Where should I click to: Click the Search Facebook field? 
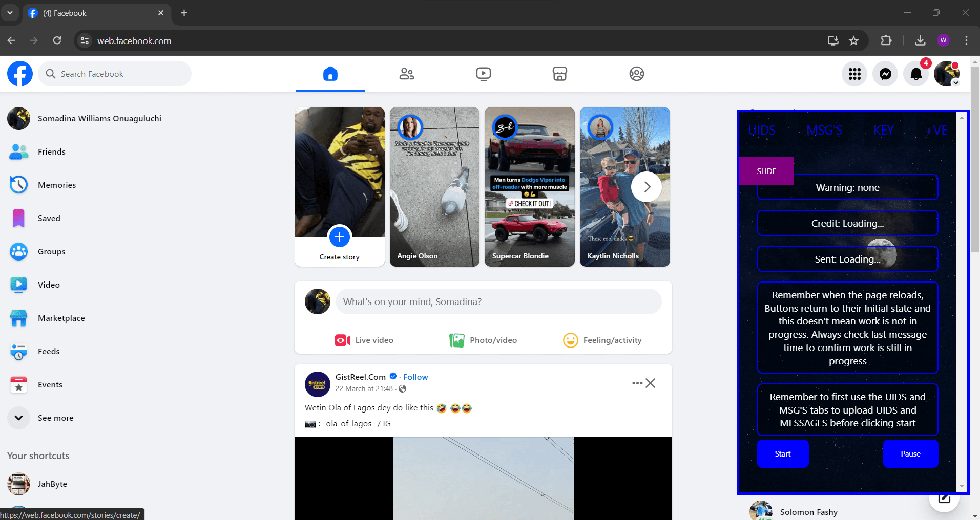[x=115, y=74]
